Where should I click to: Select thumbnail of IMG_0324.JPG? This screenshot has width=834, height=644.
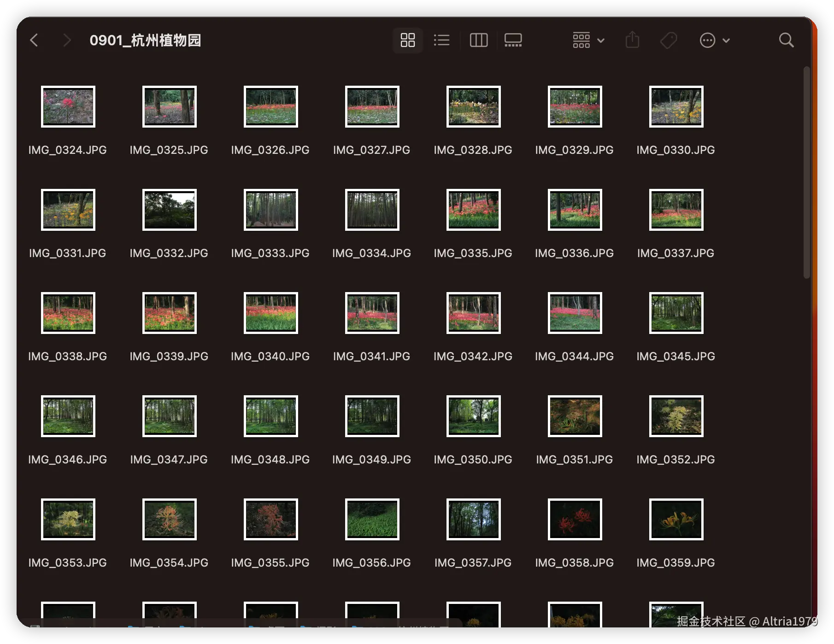[68, 106]
